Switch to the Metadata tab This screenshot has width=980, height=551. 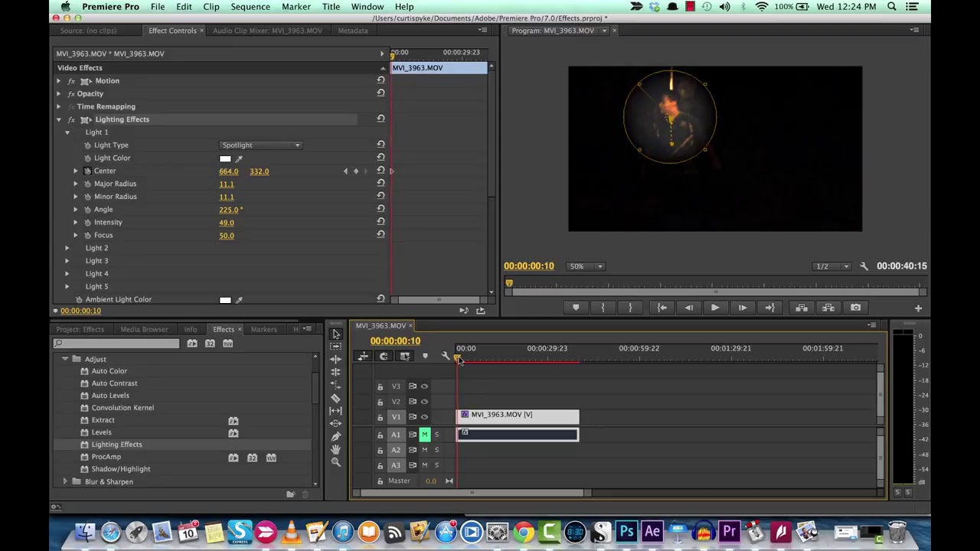point(353,31)
